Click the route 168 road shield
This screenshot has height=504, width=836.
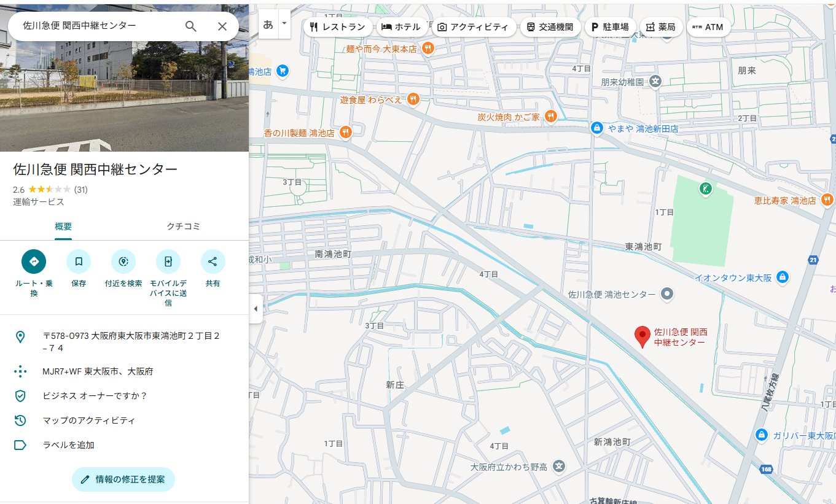pos(765,470)
